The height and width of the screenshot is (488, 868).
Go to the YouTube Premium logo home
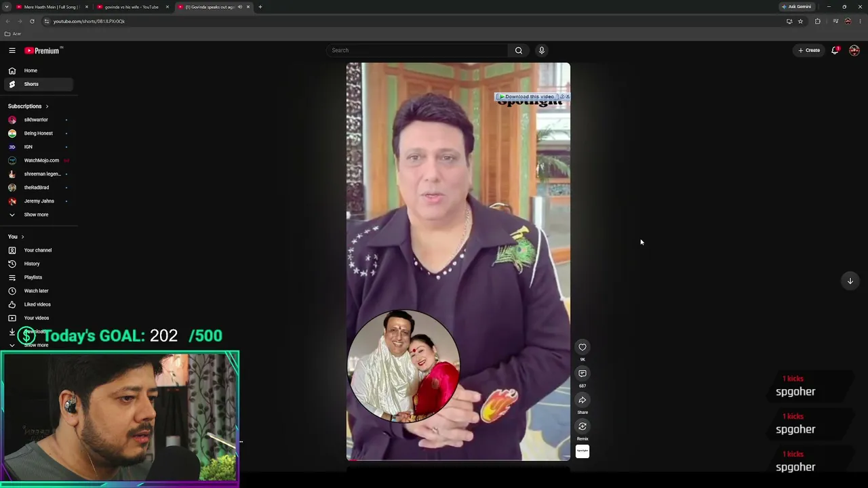point(43,50)
